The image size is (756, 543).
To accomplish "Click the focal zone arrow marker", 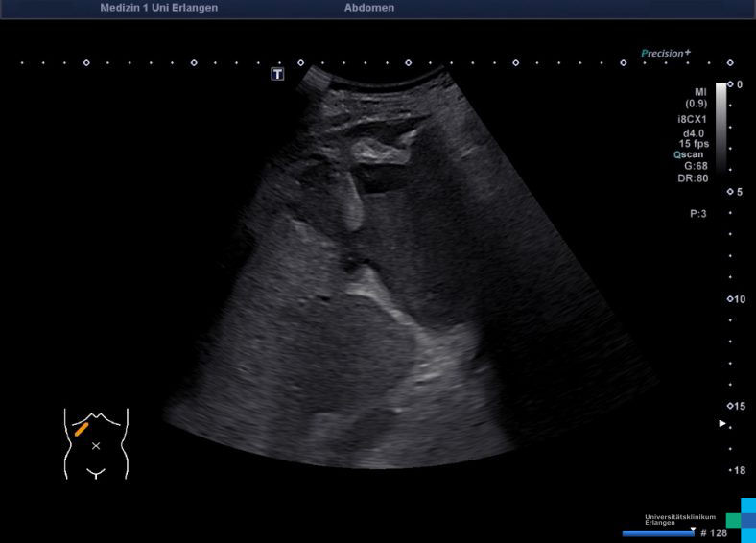I will (x=723, y=423).
